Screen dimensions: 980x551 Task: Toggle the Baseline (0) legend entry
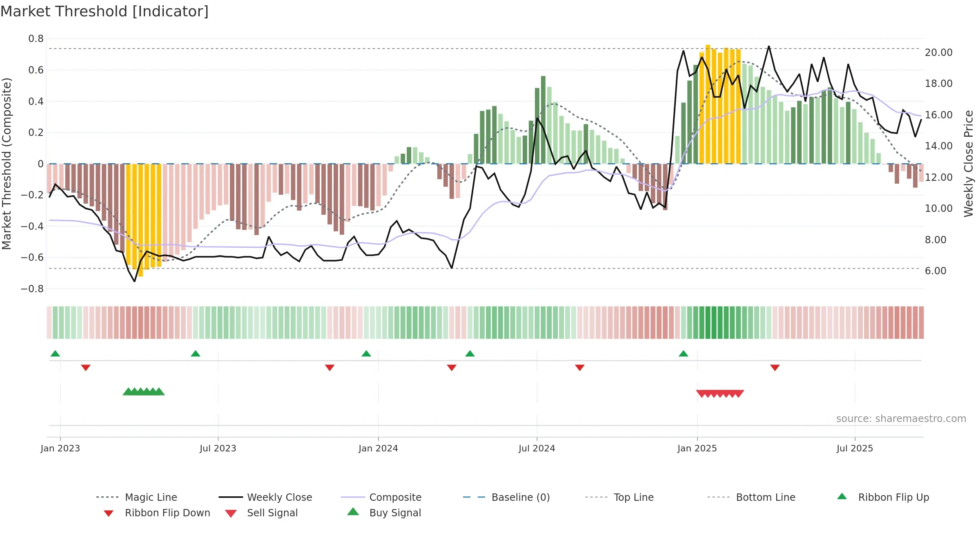pos(506,497)
